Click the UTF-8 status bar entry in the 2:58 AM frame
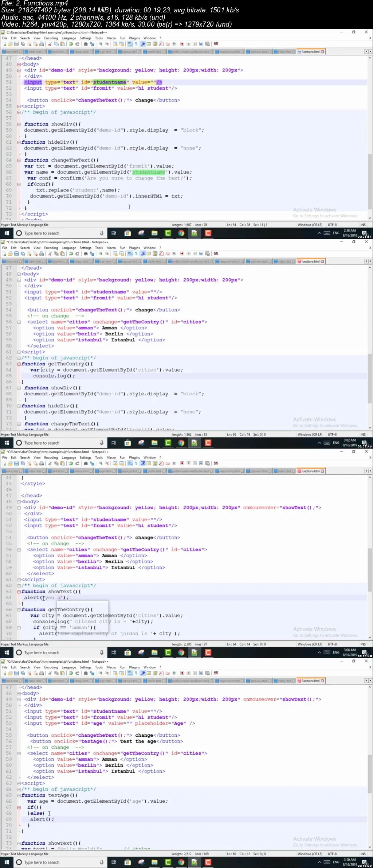 (x=332, y=225)
